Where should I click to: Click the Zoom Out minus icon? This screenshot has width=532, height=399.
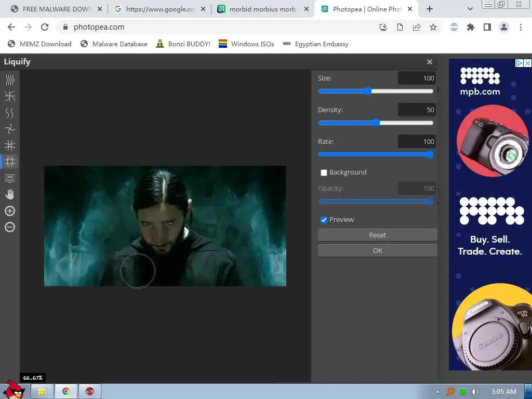(10, 227)
